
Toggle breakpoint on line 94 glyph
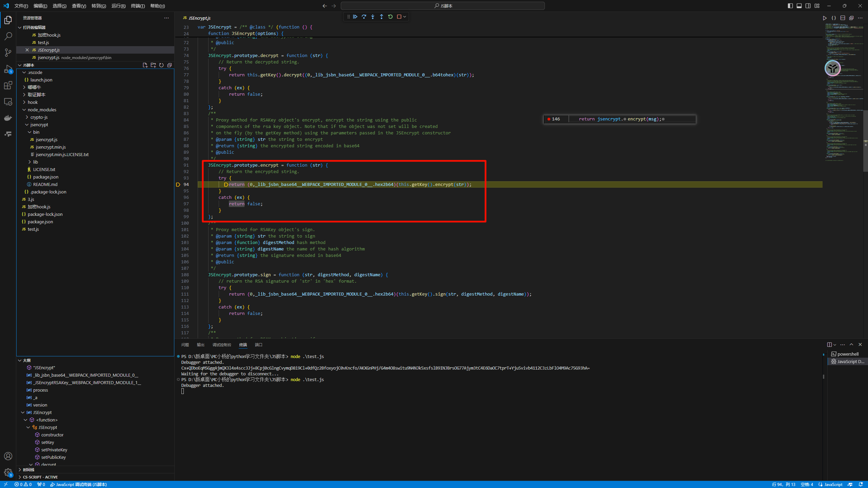[x=178, y=185]
